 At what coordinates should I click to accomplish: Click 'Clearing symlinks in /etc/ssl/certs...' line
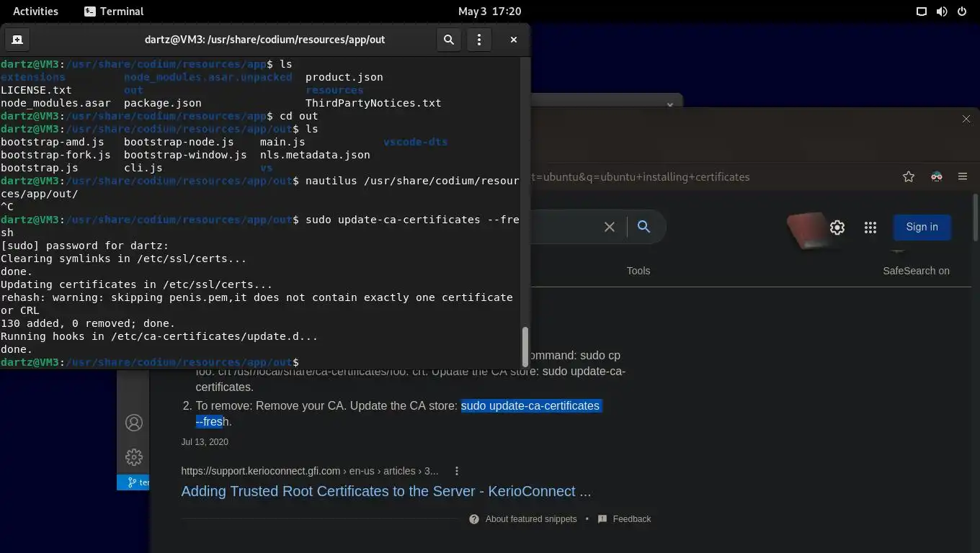(124, 258)
